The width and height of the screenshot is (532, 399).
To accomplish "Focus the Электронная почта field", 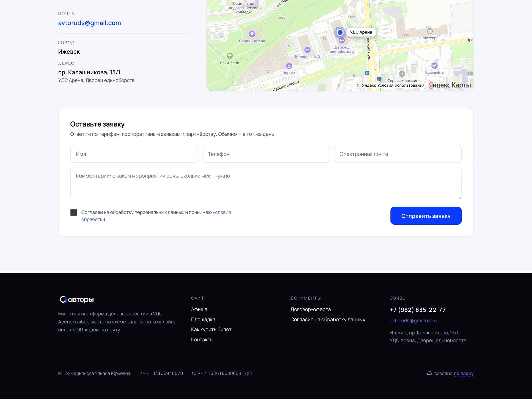I will (x=397, y=154).
